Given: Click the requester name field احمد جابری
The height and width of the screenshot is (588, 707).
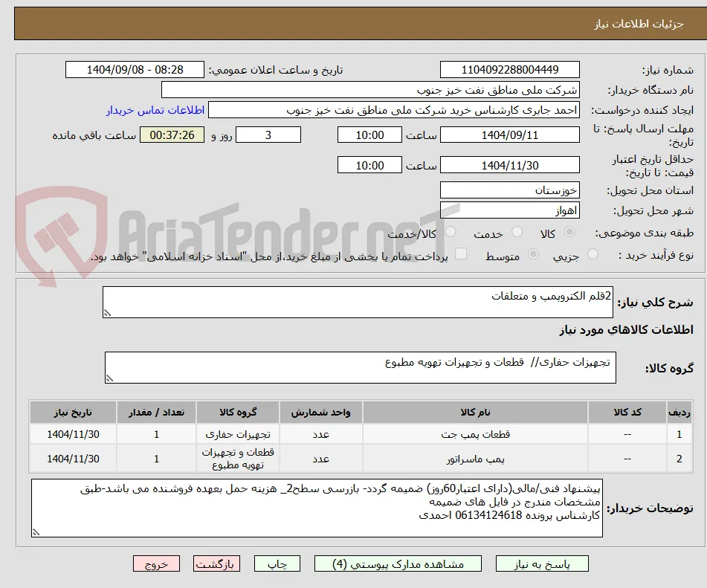Looking at the screenshot, I should (393, 110).
